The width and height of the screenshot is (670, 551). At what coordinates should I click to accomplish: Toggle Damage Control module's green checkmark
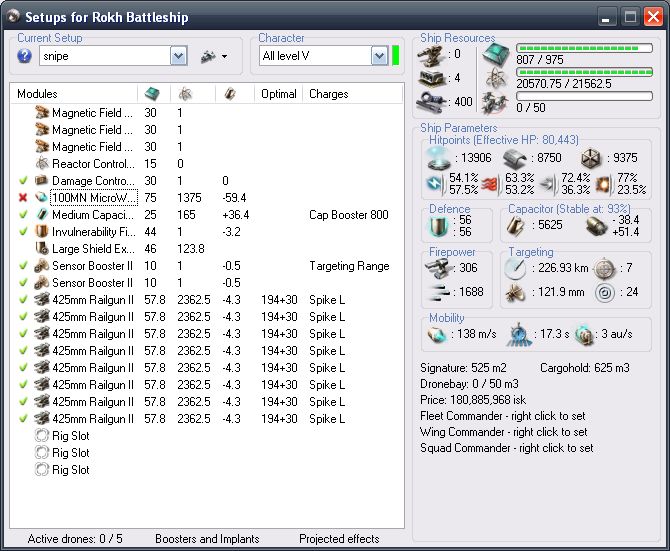click(x=22, y=181)
